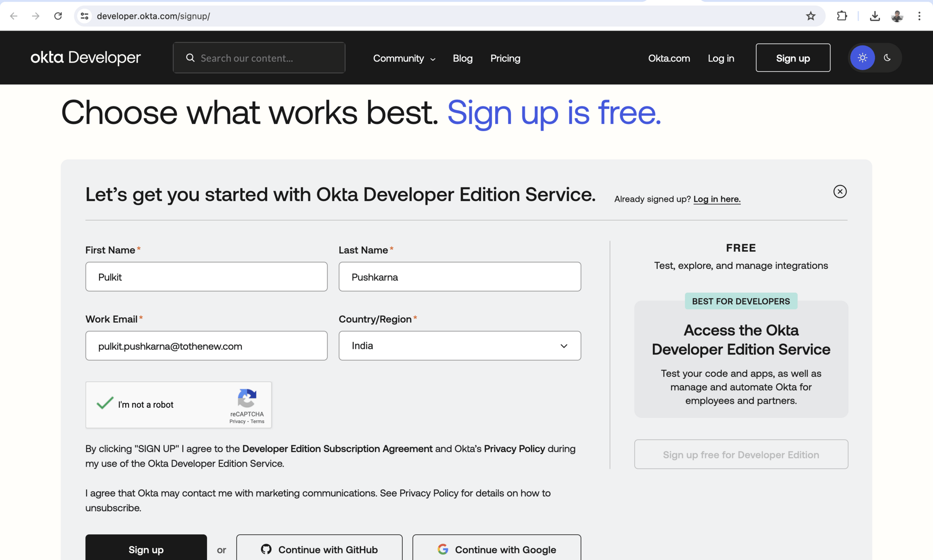Expand the Community dropdown menu

[x=404, y=58]
